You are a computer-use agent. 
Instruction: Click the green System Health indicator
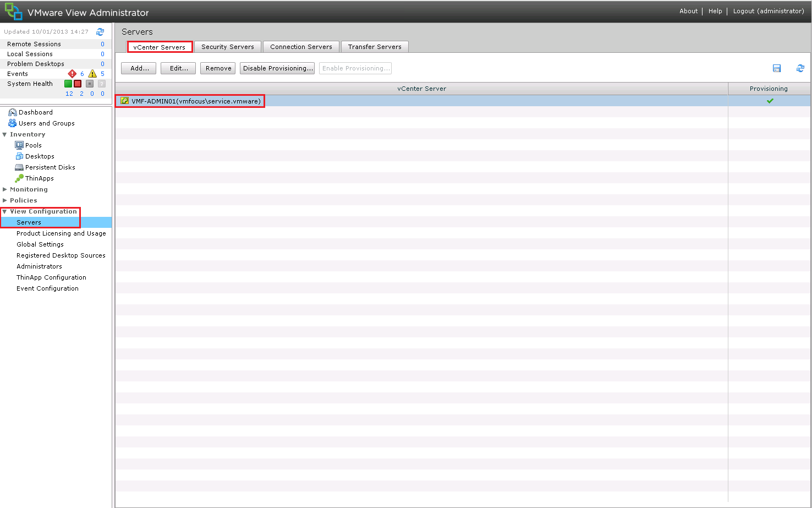[68, 84]
